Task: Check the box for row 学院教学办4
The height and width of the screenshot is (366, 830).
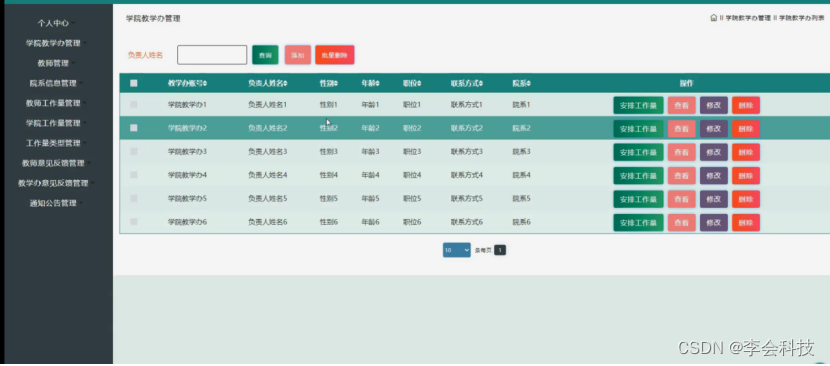Action: click(x=134, y=175)
